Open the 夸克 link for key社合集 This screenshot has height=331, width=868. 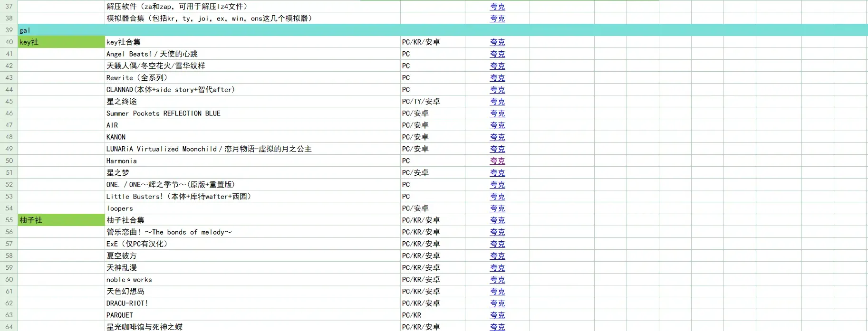point(497,42)
